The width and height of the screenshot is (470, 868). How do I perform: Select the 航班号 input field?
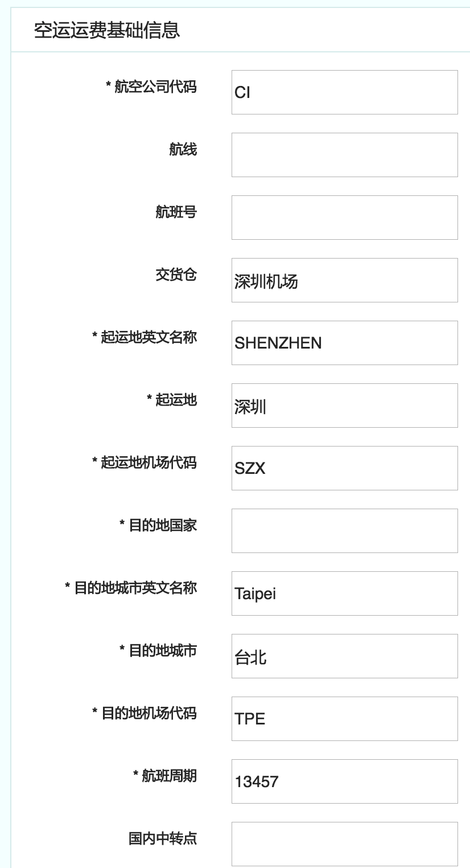coord(344,218)
